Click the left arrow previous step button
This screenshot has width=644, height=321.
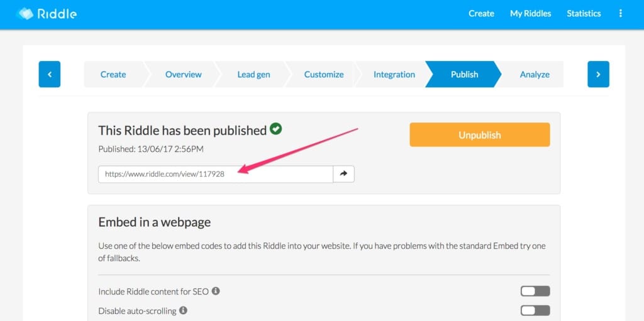click(50, 74)
